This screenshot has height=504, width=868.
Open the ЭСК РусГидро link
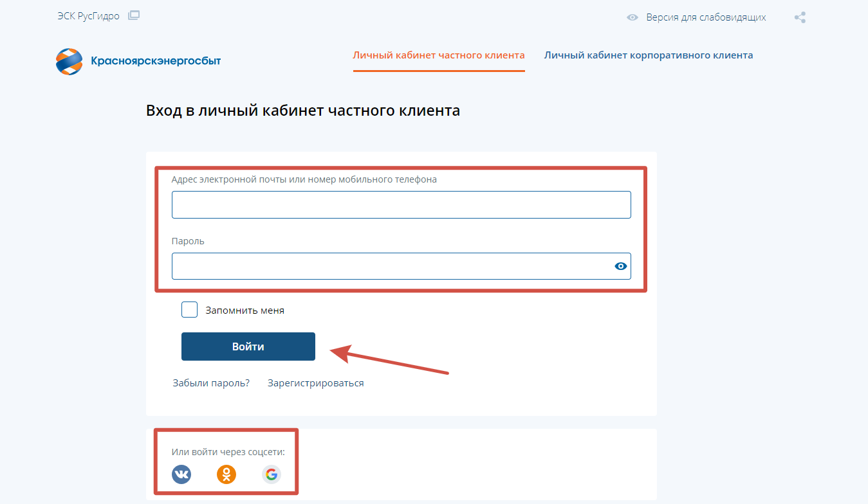[x=88, y=17]
